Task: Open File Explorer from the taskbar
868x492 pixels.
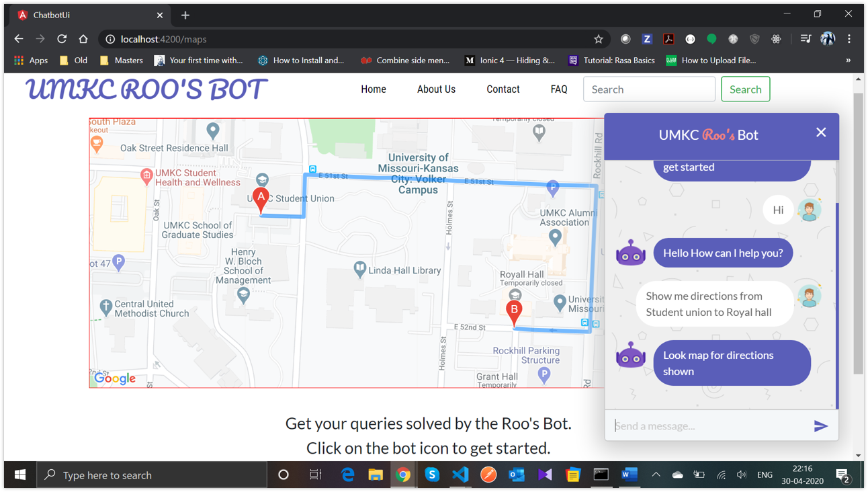Action: [x=376, y=475]
